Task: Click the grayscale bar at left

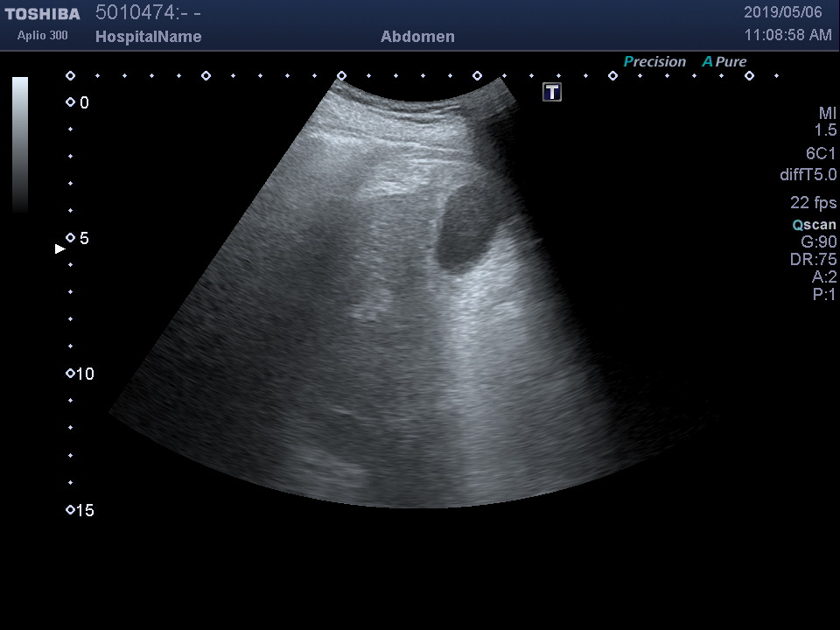Action: [20, 144]
